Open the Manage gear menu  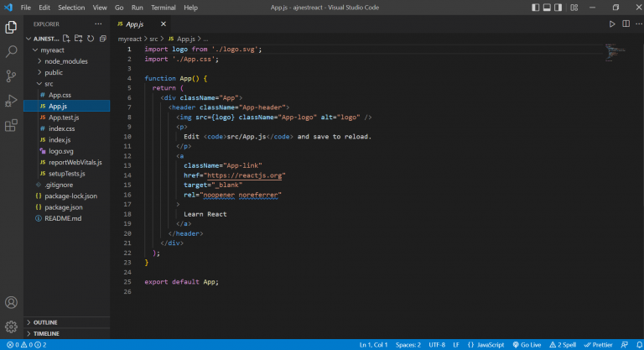coord(12,326)
